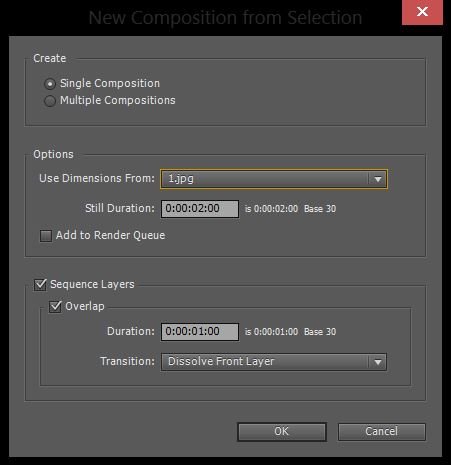451x465 pixels.
Task: Toggle the Overlap checkbox off
Action: (x=55, y=306)
